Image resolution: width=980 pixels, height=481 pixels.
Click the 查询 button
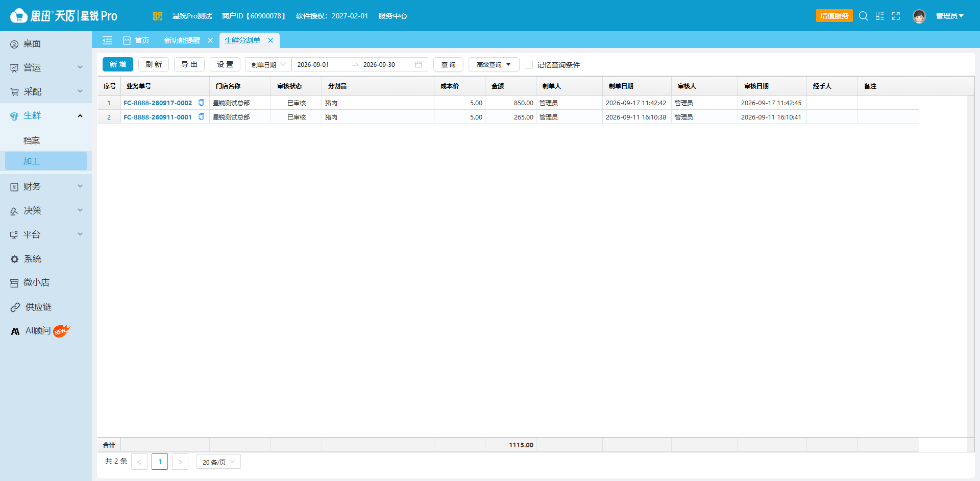(x=448, y=64)
